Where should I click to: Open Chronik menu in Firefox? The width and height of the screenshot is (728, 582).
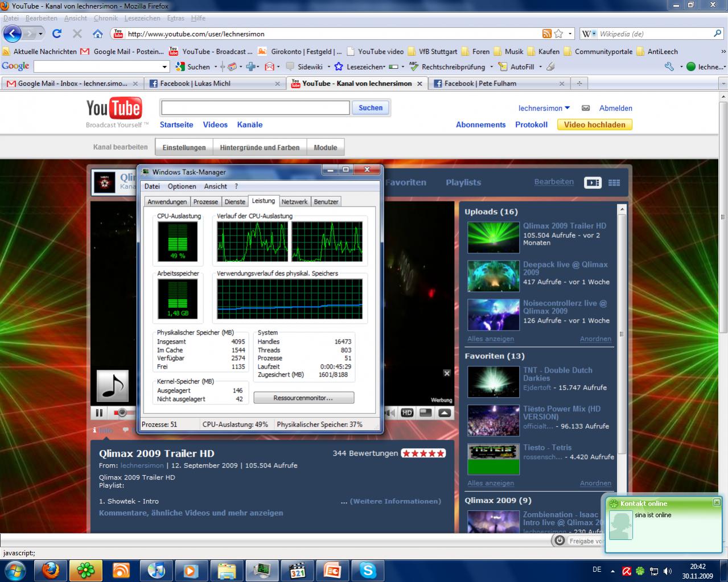[105, 18]
